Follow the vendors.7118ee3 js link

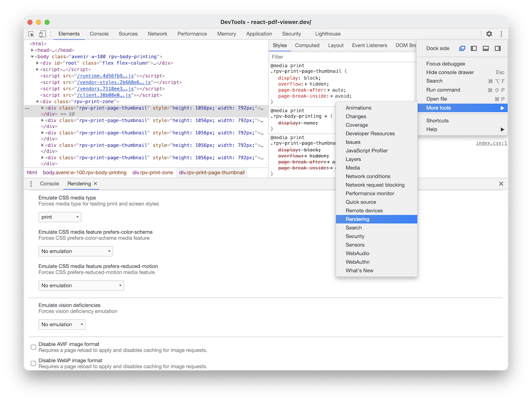pyautogui.click(x=106, y=89)
